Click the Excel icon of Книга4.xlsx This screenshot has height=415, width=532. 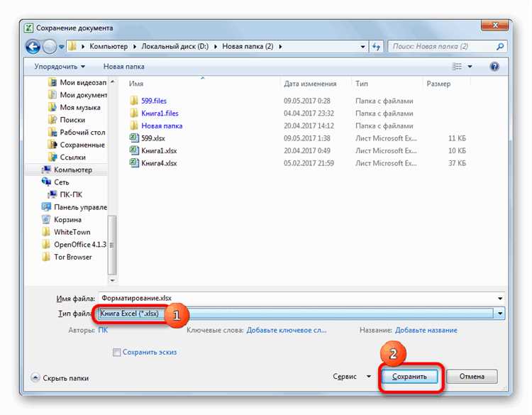pyautogui.click(x=134, y=163)
